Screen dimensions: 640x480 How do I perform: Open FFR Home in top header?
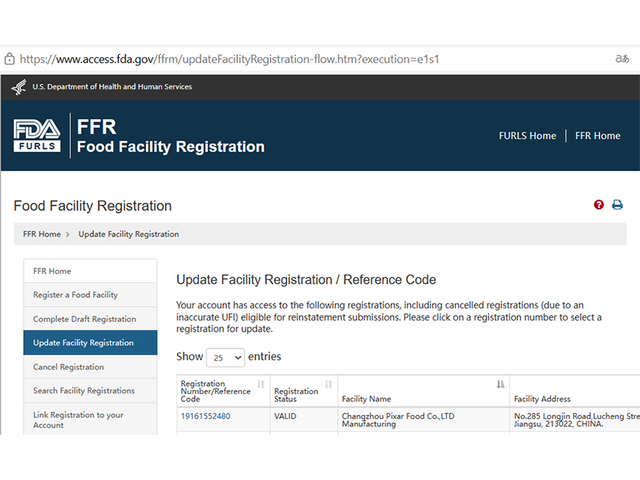[598, 136]
